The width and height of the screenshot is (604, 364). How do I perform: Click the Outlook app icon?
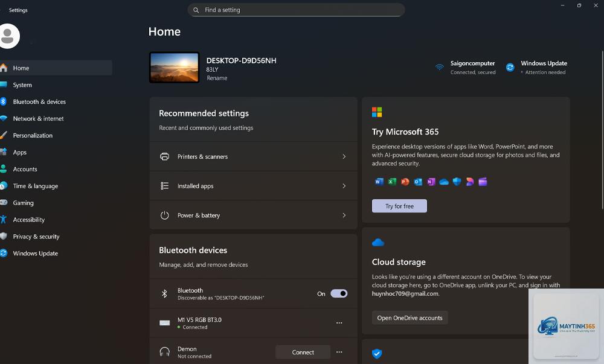pyautogui.click(x=418, y=182)
